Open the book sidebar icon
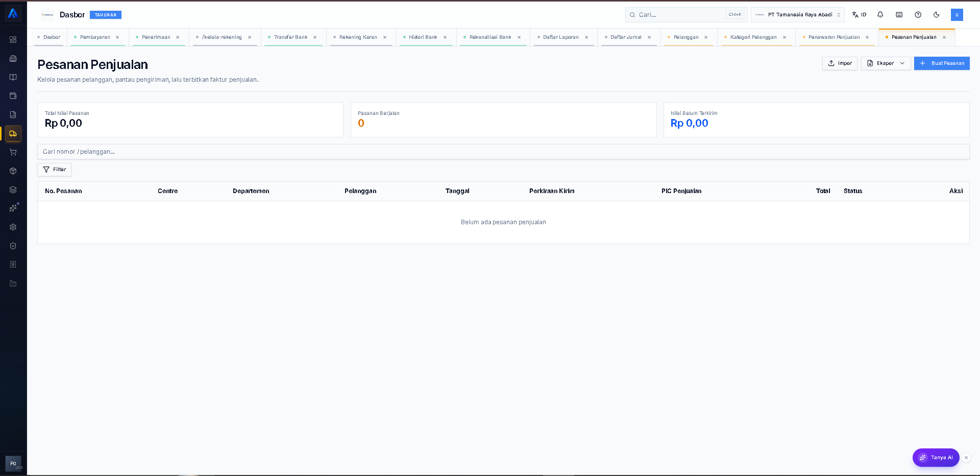 (13, 77)
